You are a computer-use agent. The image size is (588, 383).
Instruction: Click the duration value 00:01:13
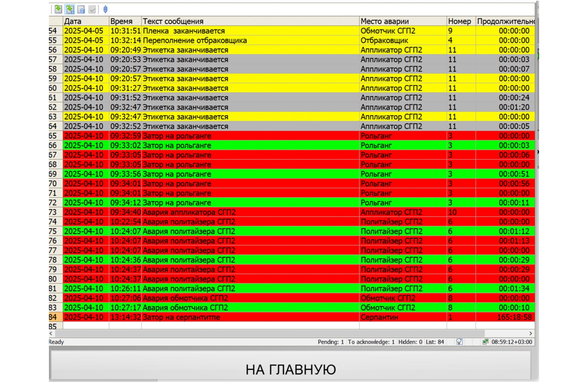514,241
